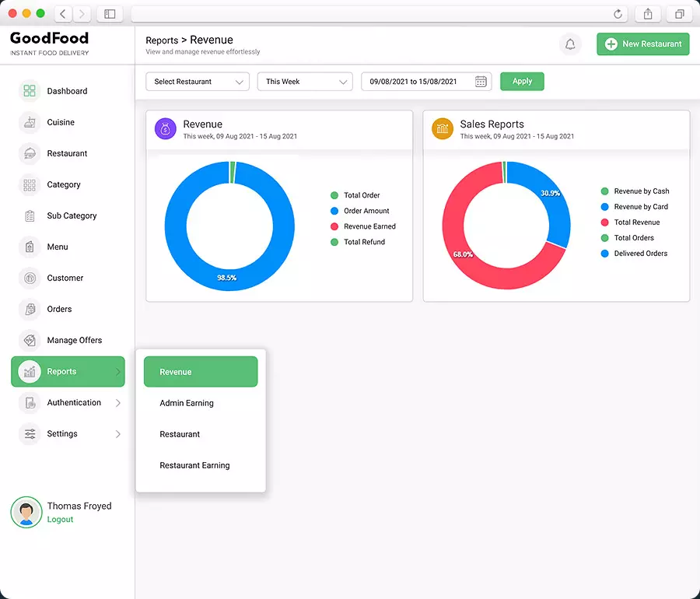
Task: Open the calendar date picker icon
Action: tap(481, 82)
